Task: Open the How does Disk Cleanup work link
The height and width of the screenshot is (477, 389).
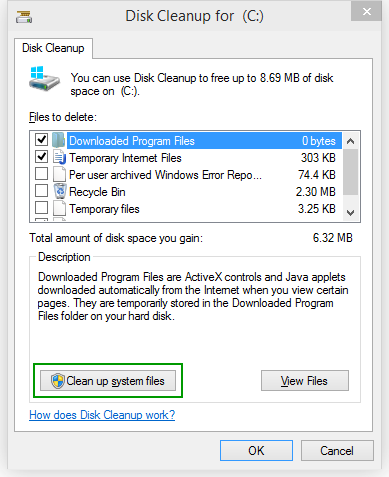Action: (102, 415)
